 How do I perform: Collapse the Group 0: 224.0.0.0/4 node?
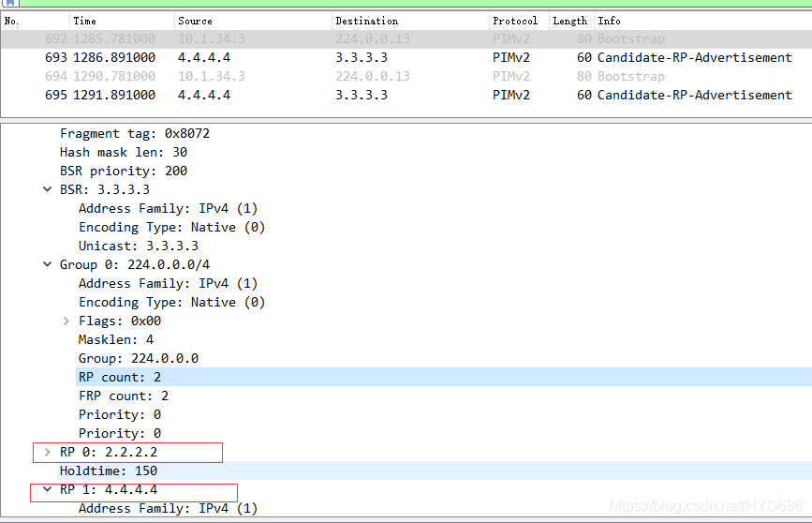pyautogui.click(x=47, y=264)
